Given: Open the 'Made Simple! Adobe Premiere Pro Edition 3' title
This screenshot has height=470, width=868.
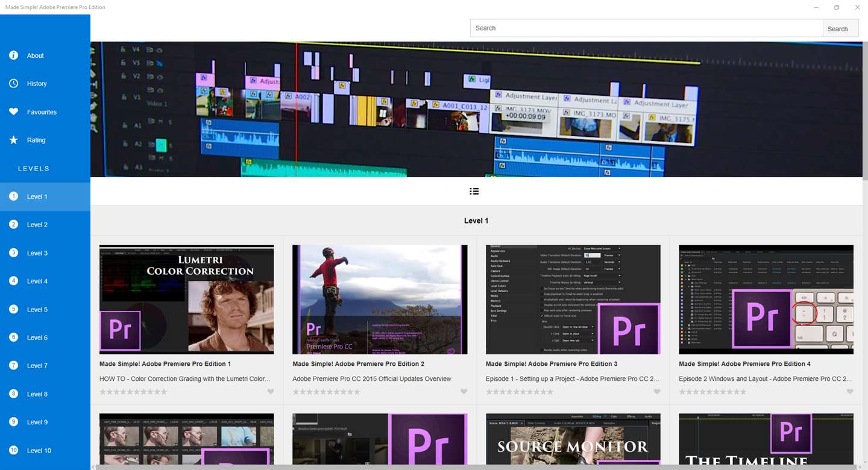Looking at the screenshot, I should (x=552, y=364).
